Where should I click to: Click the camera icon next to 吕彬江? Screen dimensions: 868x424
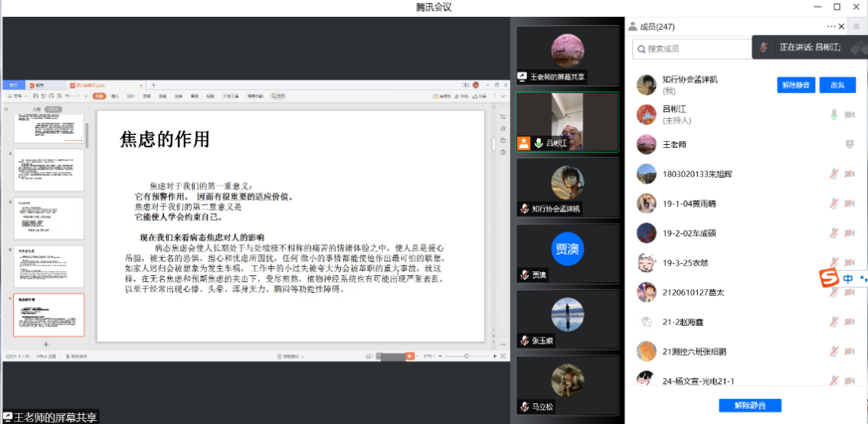click(x=849, y=114)
